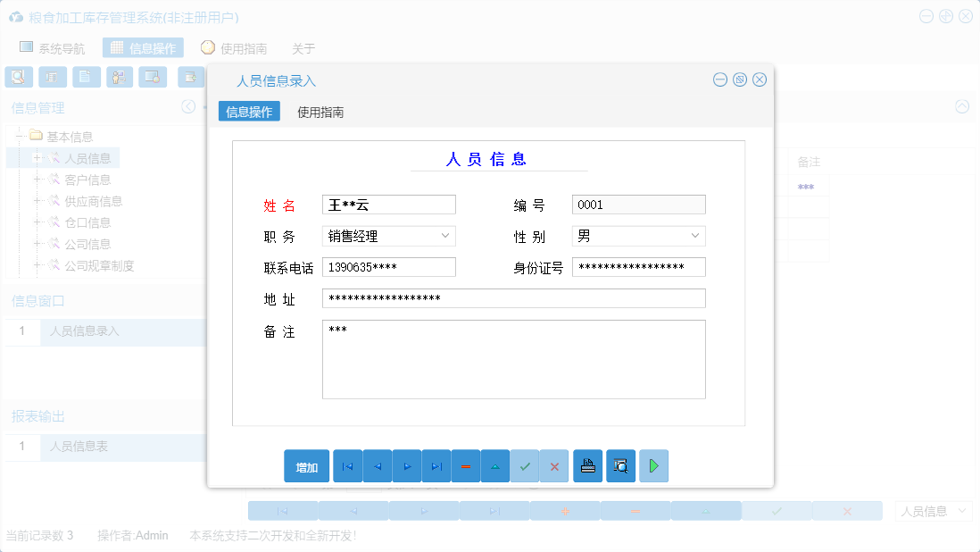Click the green run arrow icon

(653, 465)
